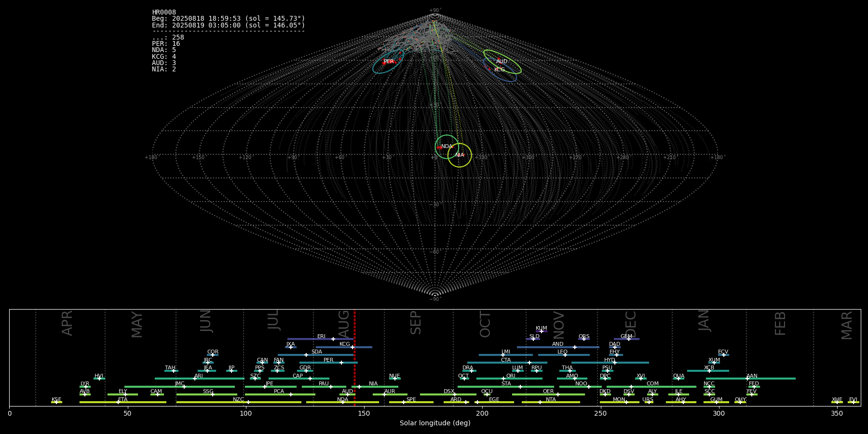The height and width of the screenshot is (434, 868).
Task: Click the SPE shower label in timeline
Action: pos(411,400)
